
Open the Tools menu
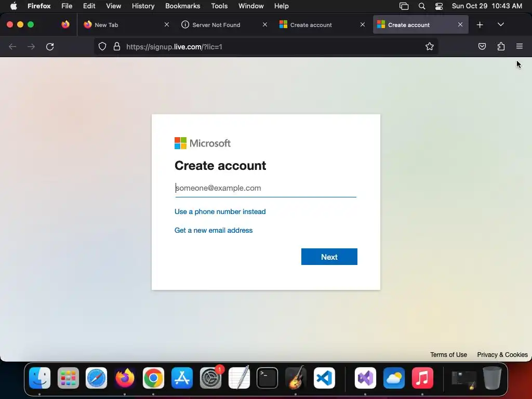click(x=219, y=6)
